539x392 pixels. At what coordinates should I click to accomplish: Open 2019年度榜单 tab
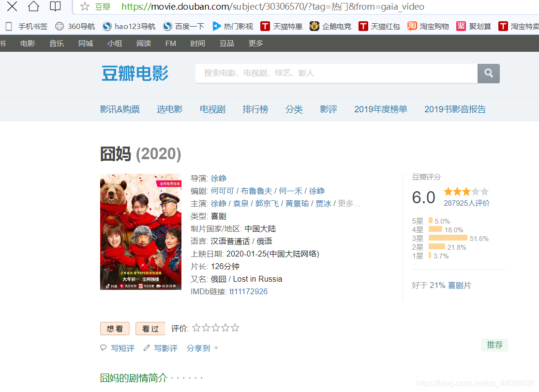click(381, 109)
